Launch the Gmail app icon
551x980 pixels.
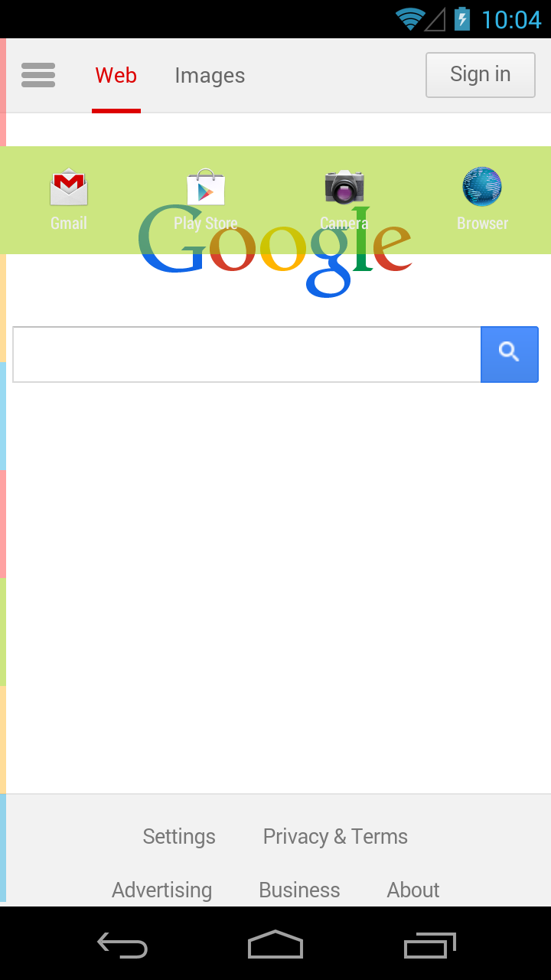pos(69,188)
